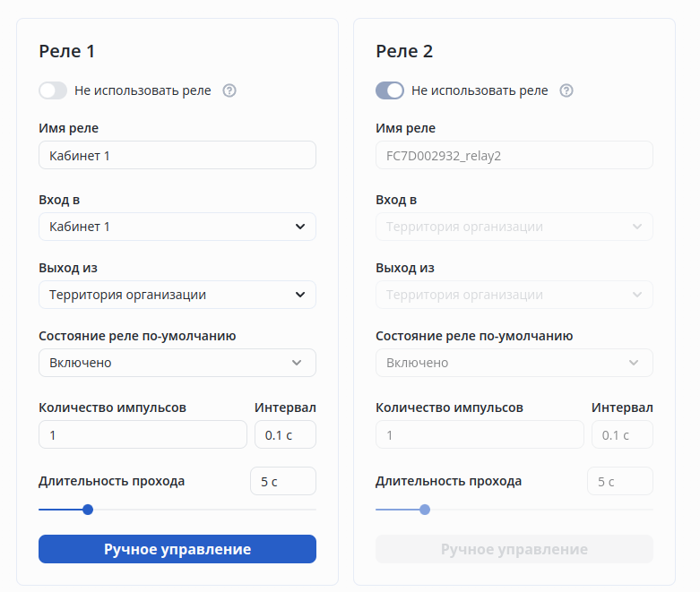
Task: Click the 'Выход из' dropdown of Реле 2
Action: pos(514,295)
